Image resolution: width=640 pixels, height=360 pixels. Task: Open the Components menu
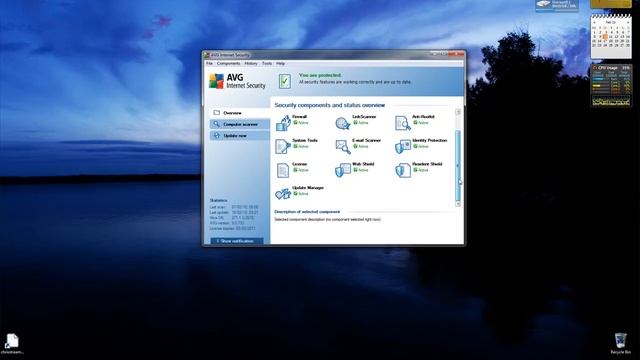click(x=229, y=64)
